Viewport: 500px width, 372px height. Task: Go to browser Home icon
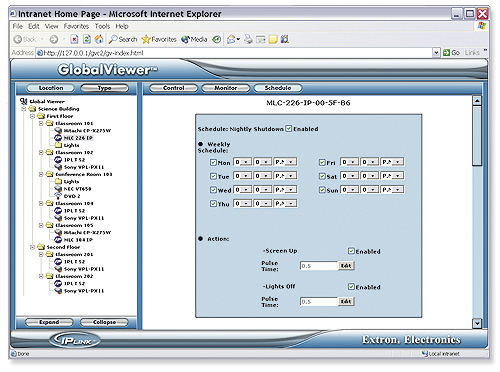99,39
